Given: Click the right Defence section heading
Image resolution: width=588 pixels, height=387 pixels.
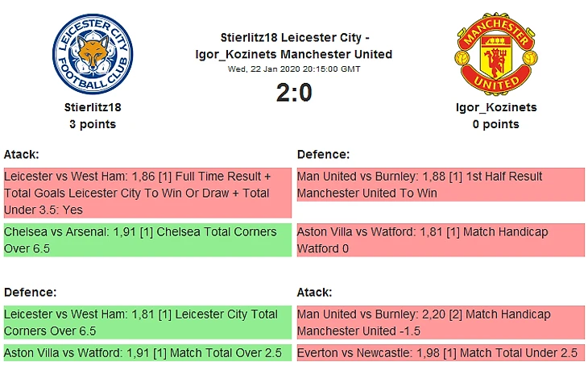Looking at the screenshot, I should (323, 154).
